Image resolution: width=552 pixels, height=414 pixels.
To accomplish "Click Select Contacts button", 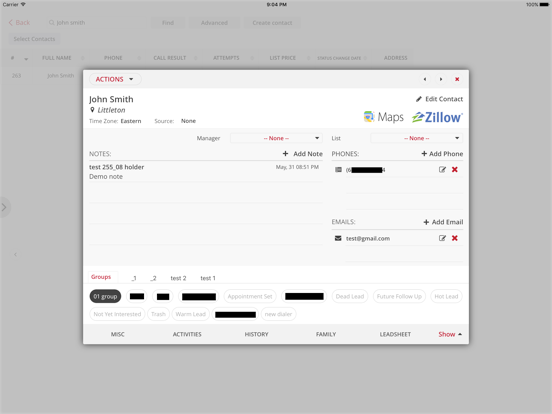I will [34, 39].
